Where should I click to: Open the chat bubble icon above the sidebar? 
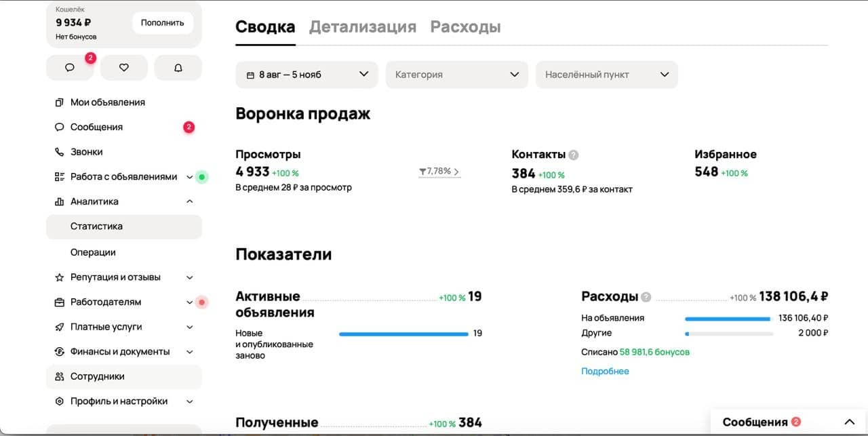(x=70, y=67)
